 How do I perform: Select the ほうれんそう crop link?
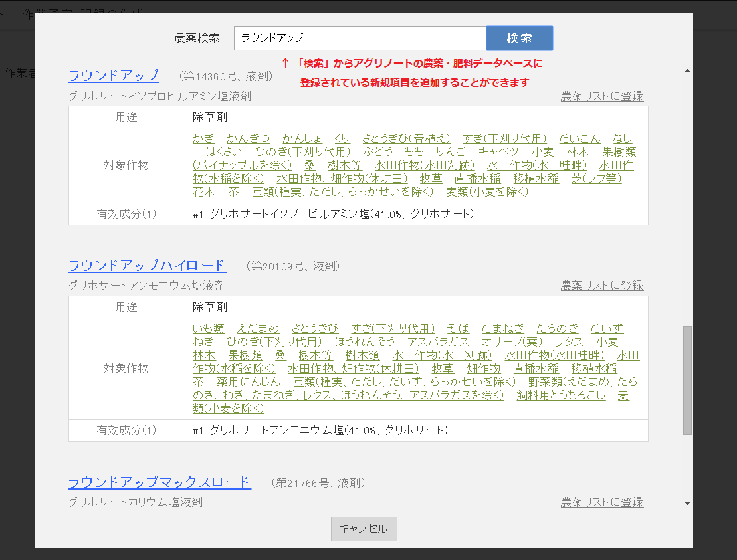click(365, 342)
